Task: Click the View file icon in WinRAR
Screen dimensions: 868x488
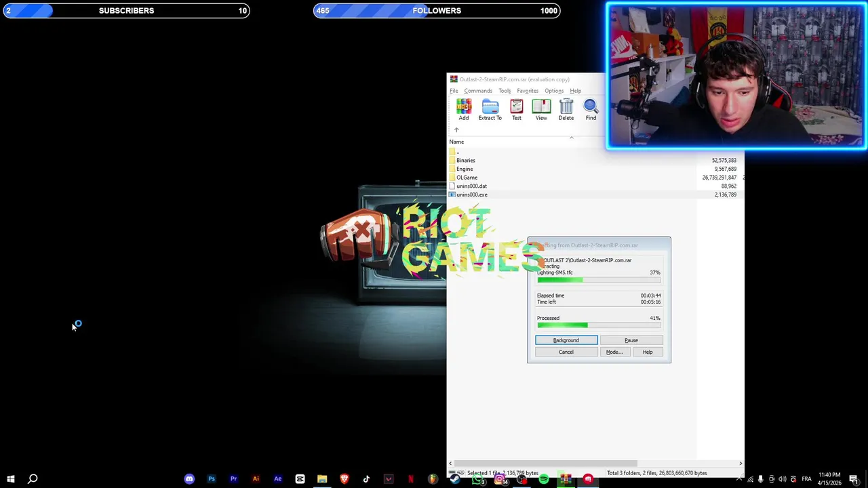Action: 541,110
